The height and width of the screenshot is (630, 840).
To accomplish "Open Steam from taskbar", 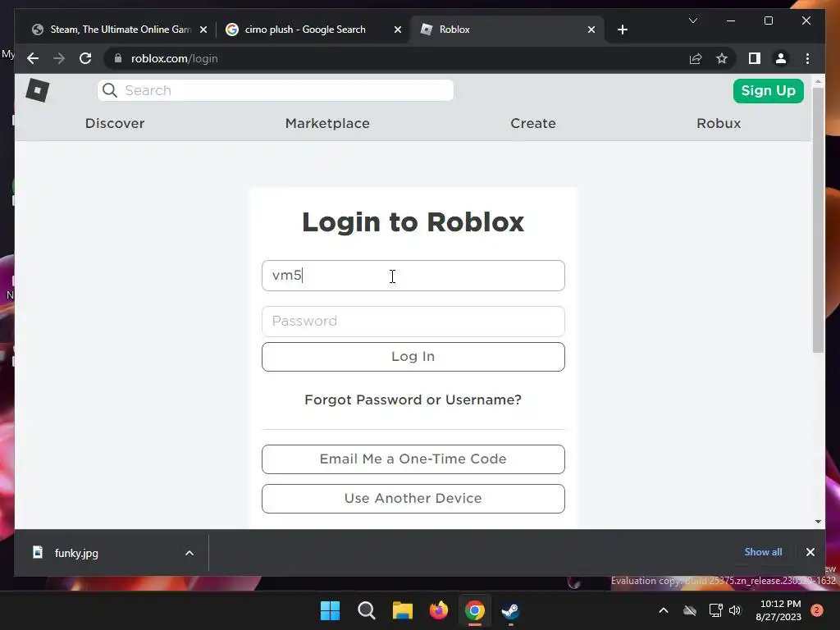I will pyautogui.click(x=510, y=610).
